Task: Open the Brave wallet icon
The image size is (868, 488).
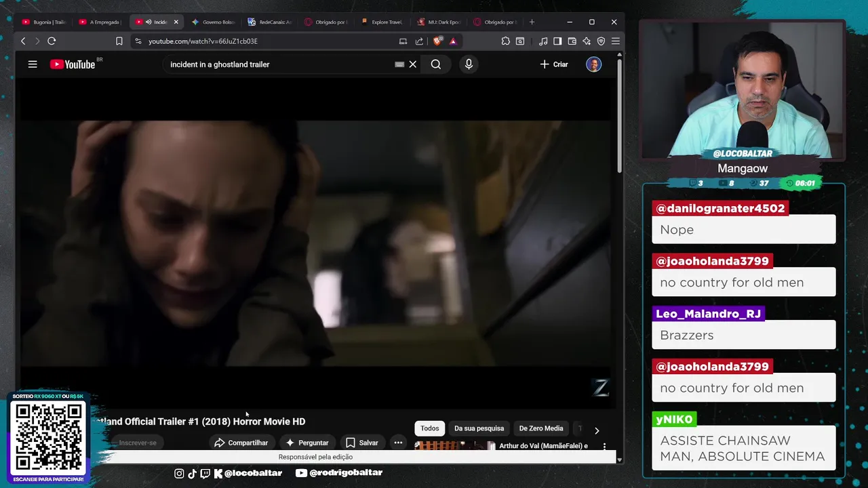Action: 572,41
